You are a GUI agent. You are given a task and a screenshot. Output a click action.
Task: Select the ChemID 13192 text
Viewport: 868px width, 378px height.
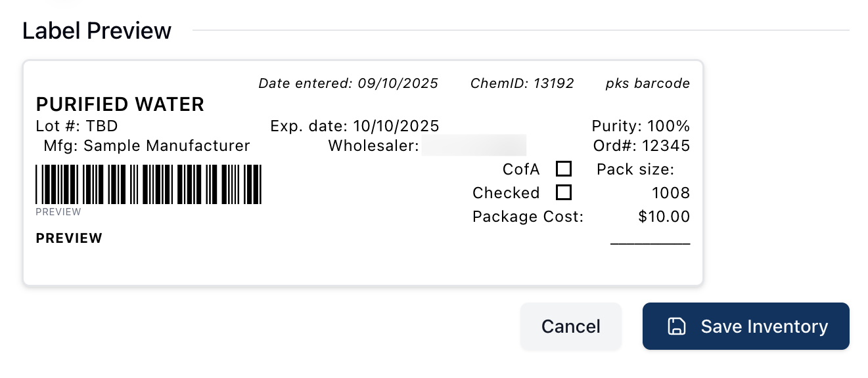pyautogui.click(x=522, y=83)
